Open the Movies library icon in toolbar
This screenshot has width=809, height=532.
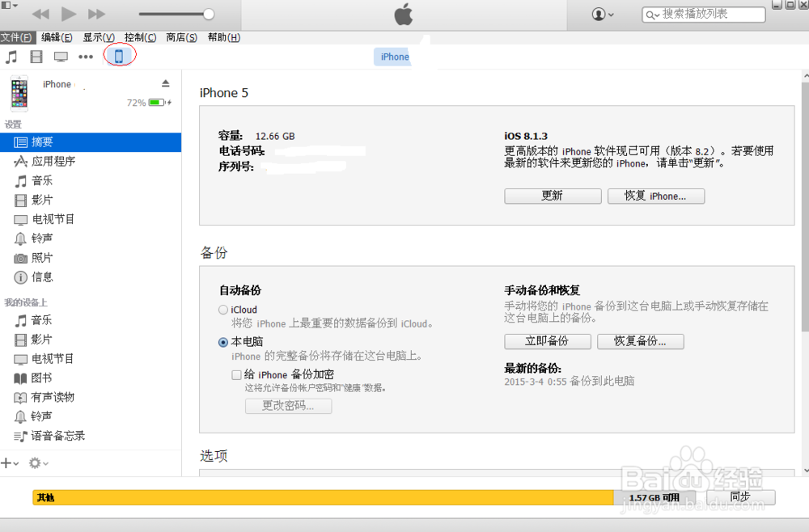(x=36, y=57)
